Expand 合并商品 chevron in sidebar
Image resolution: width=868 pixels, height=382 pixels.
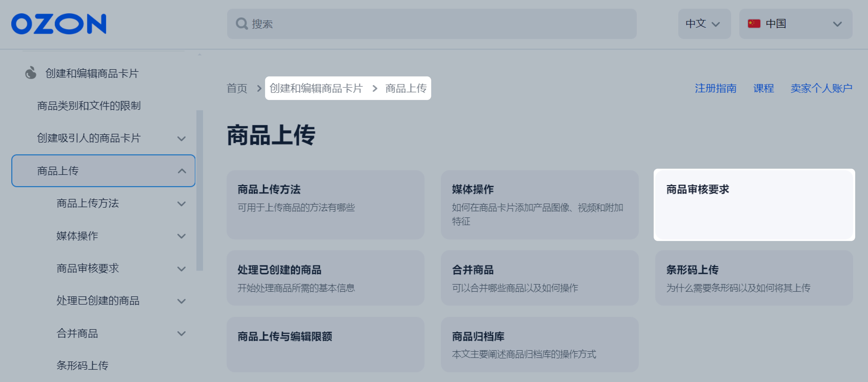coord(182,334)
